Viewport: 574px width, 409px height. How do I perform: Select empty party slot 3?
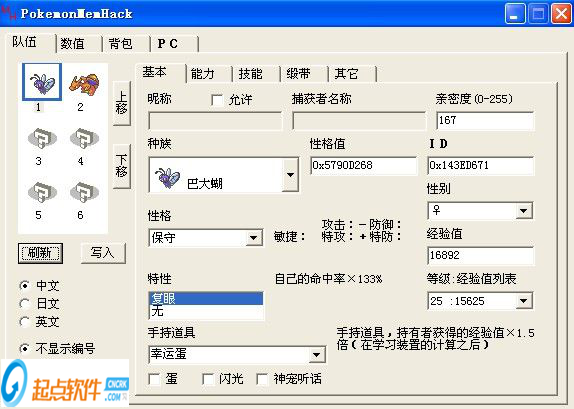point(42,138)
